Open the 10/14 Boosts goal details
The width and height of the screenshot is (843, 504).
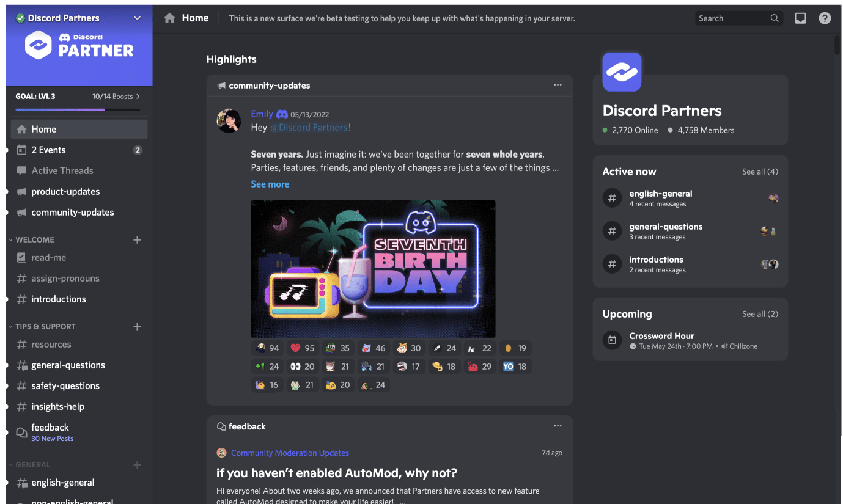(116, 97)
